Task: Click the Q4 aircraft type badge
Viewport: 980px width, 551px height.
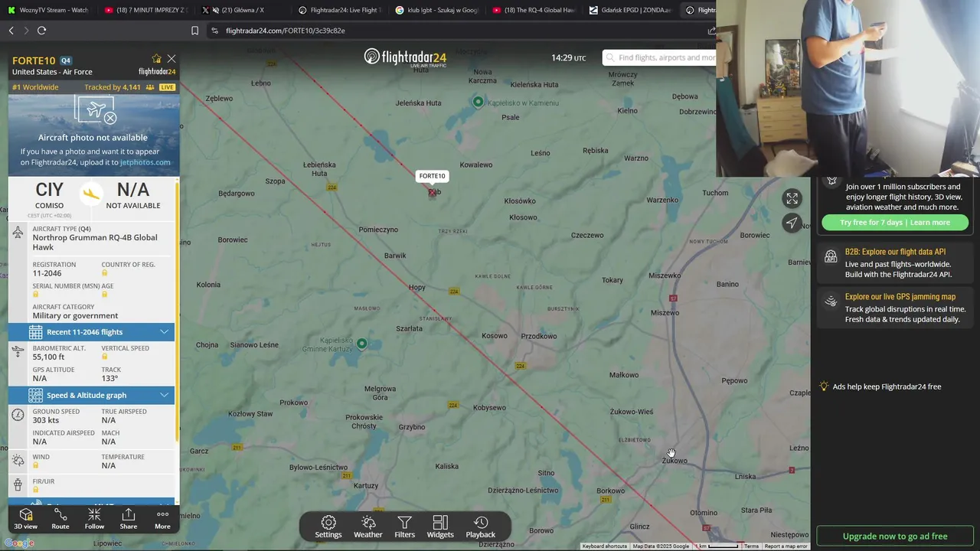Action: pyautogui.click(x=66, y=60)
